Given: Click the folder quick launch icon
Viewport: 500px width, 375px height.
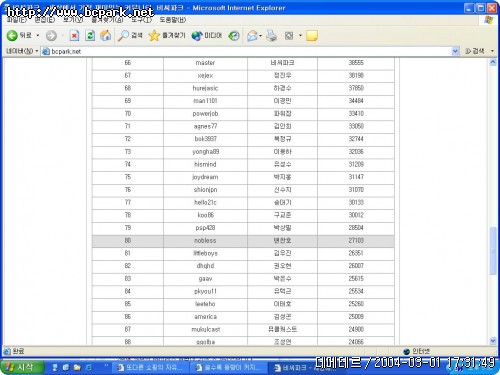Looking at the screenshot, I should [x=77, y=367].
